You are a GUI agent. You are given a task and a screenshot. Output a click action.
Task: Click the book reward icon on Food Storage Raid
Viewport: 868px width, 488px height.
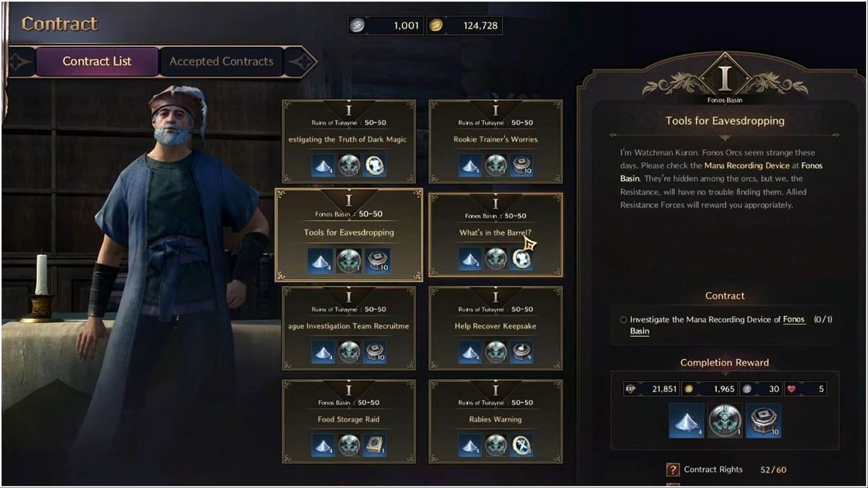(375, 446)
